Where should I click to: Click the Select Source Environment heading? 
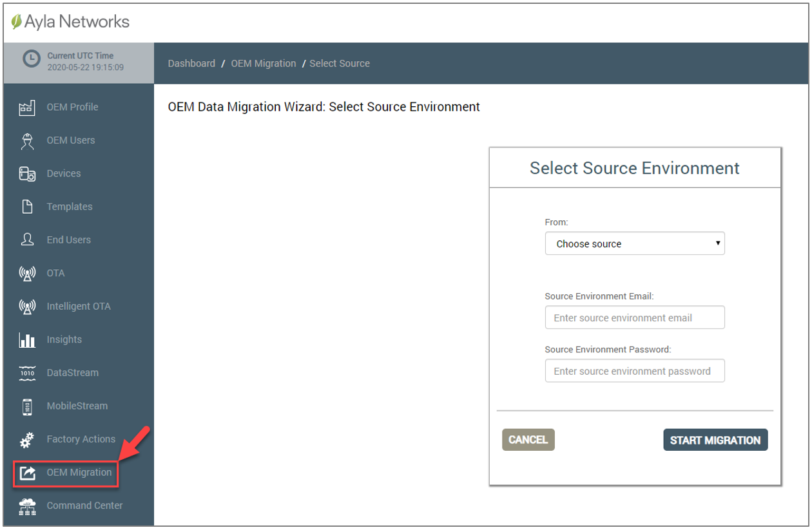(635, 168)
